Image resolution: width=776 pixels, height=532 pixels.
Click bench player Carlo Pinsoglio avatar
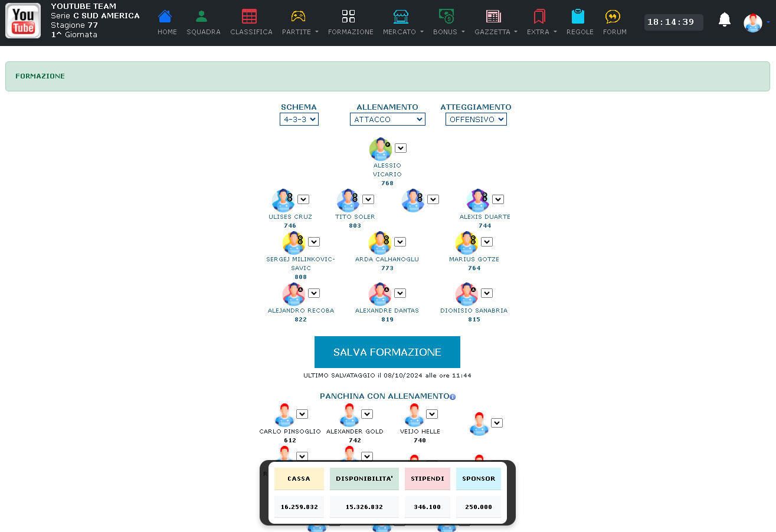pyautogui.click(x=284, y=415)
